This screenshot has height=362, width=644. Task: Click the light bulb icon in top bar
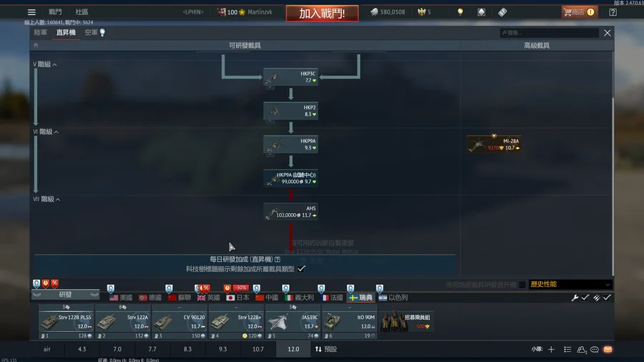click(460, 12)
